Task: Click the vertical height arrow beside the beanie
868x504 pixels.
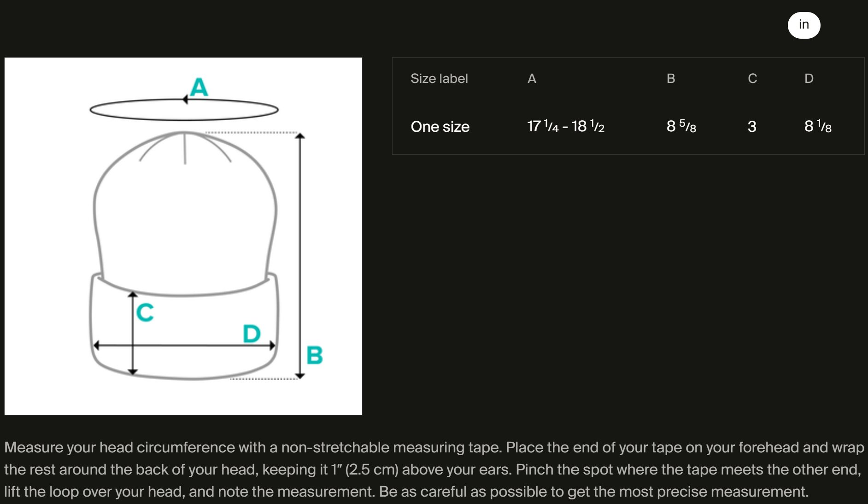Action: [300, 256]
